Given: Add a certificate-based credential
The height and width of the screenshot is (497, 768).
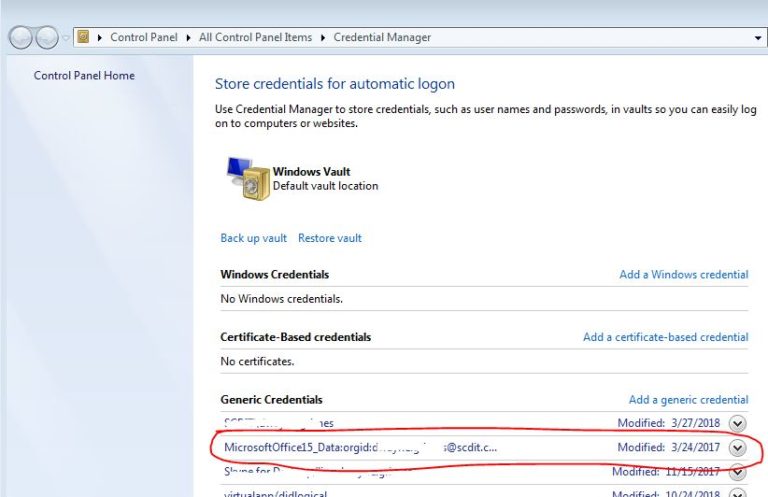Looking at the screenshot, I should pyautogui.click(x=665, y=337).
